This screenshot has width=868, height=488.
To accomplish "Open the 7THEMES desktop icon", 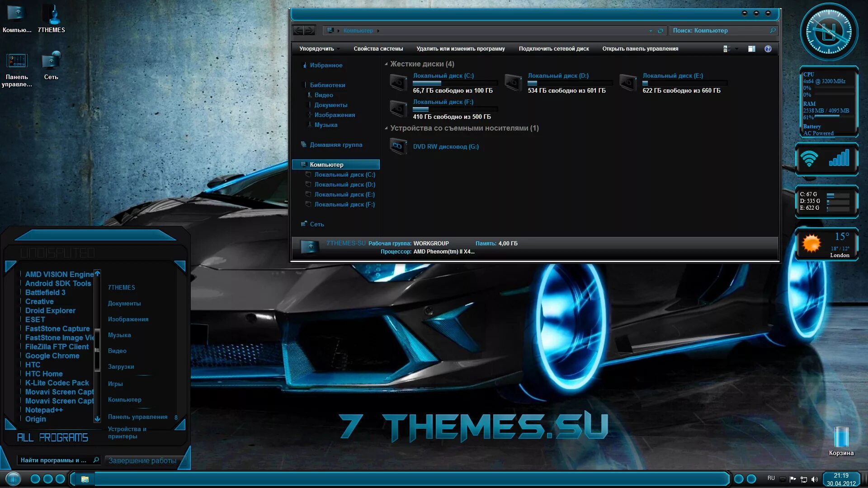I will tap(51, 16).
